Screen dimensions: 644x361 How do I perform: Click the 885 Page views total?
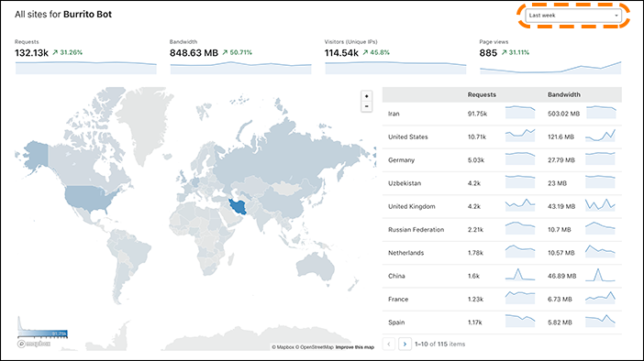tap(488, 53)
